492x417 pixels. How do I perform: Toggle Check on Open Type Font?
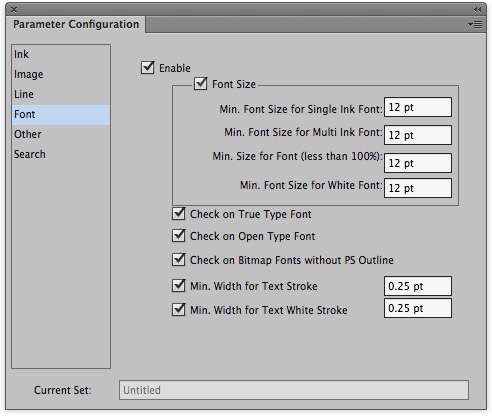coord(179,236)
